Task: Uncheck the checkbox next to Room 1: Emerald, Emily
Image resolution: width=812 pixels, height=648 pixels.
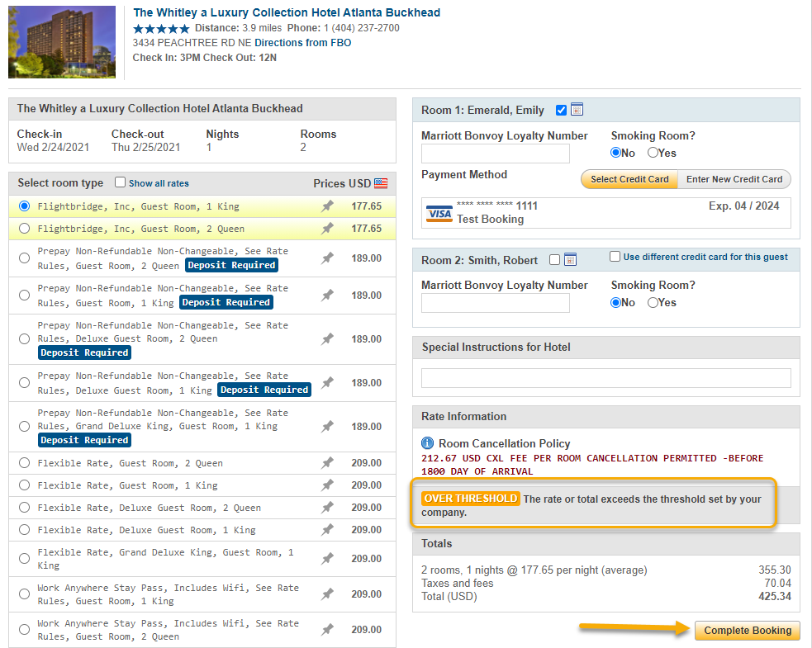Action: (x=559, y=109)
